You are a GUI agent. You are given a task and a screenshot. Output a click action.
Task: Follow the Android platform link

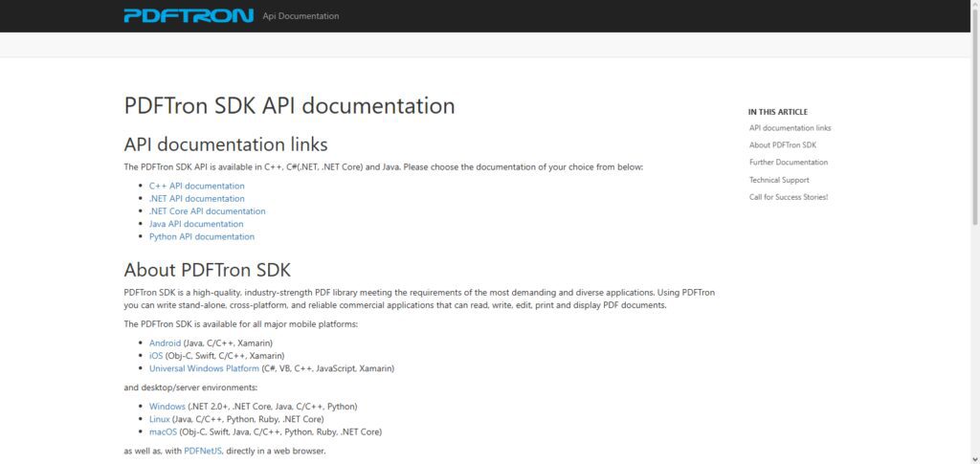165,342
